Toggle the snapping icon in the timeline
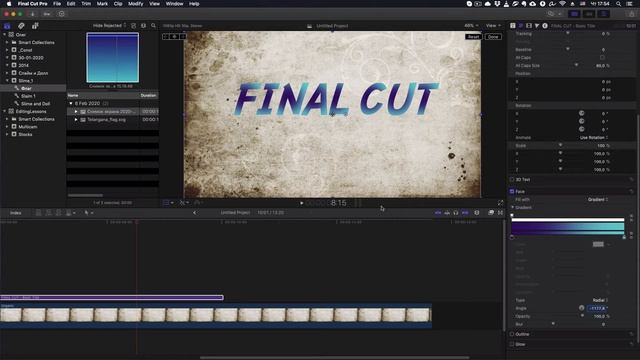The image size is (640, 360). pos(465,213)
